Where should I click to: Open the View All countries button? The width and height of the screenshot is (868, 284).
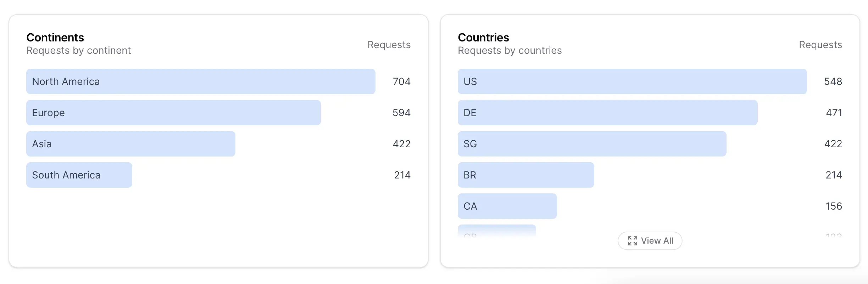click(x=650, y=241)
